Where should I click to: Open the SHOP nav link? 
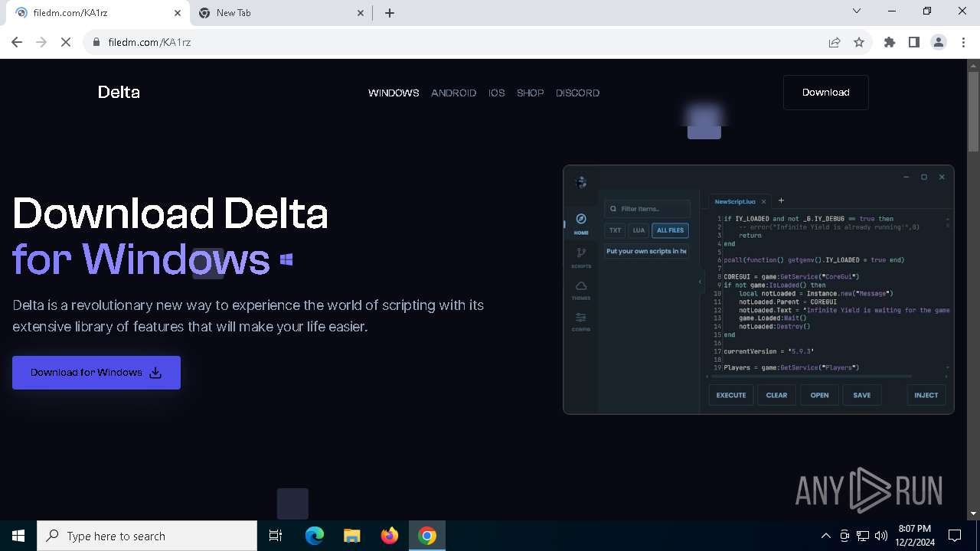click(530, 93)
